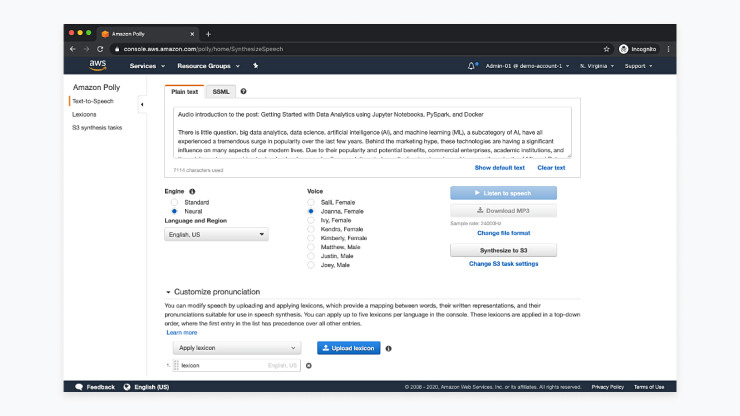
Task: Choose the Joey, Male voice
Action: tap(311, 265)
